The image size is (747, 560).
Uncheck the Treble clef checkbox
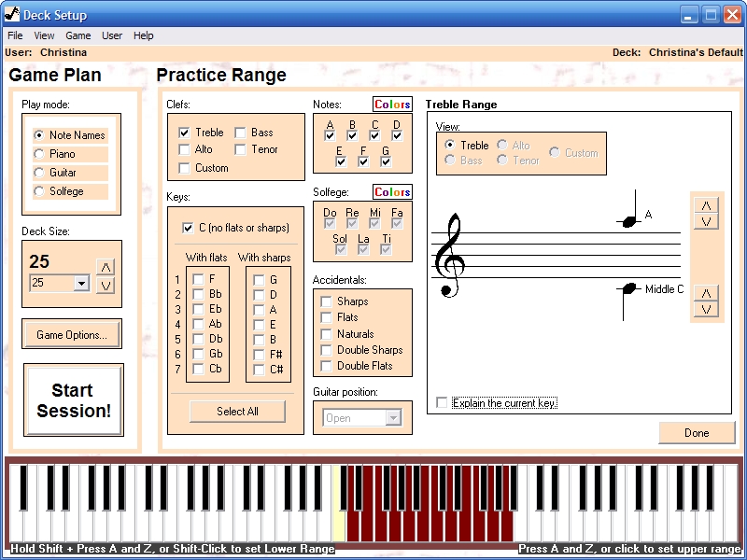(184, 133)
